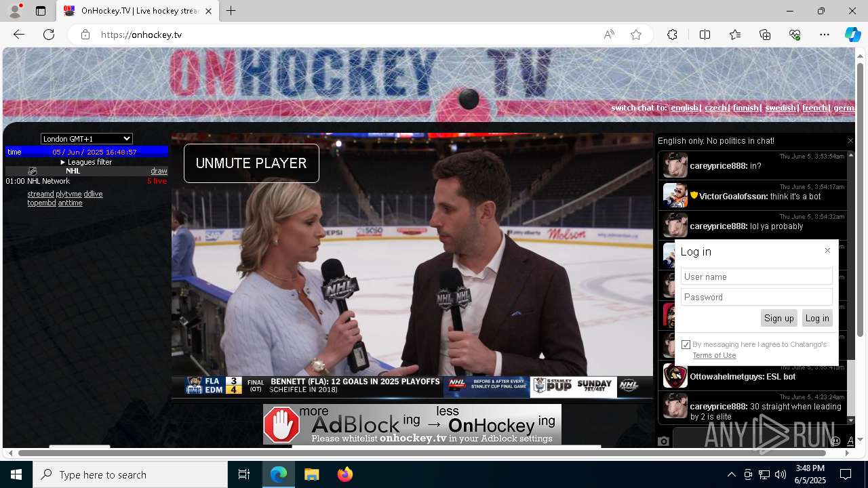
Task: Click the User name field
Action: [756, 277]
